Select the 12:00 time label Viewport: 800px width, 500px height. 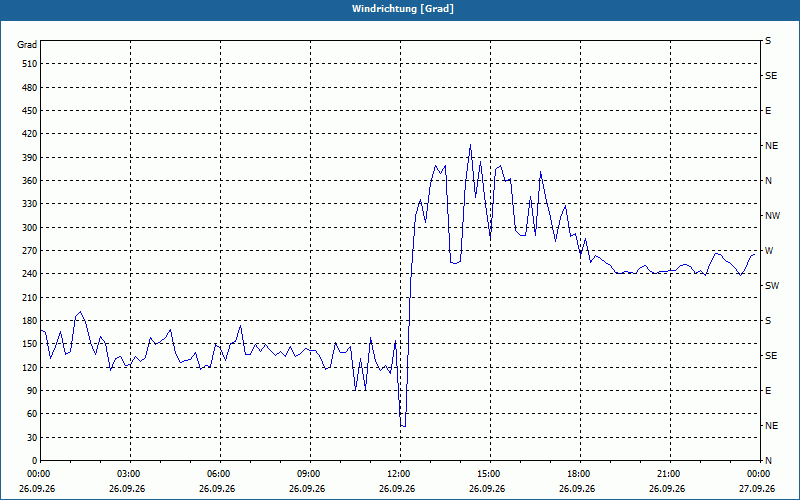pyautogui.click(x=399, y=474)
